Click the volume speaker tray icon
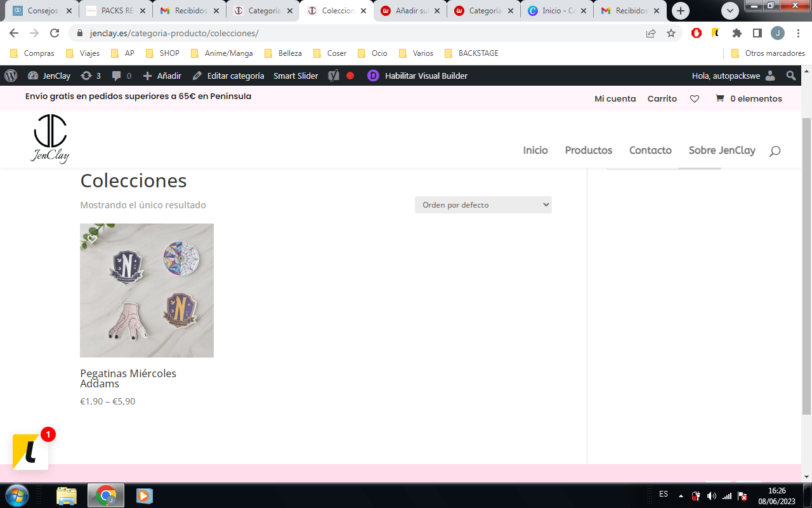Screen dimensions: 812x508 coord(711,496)
